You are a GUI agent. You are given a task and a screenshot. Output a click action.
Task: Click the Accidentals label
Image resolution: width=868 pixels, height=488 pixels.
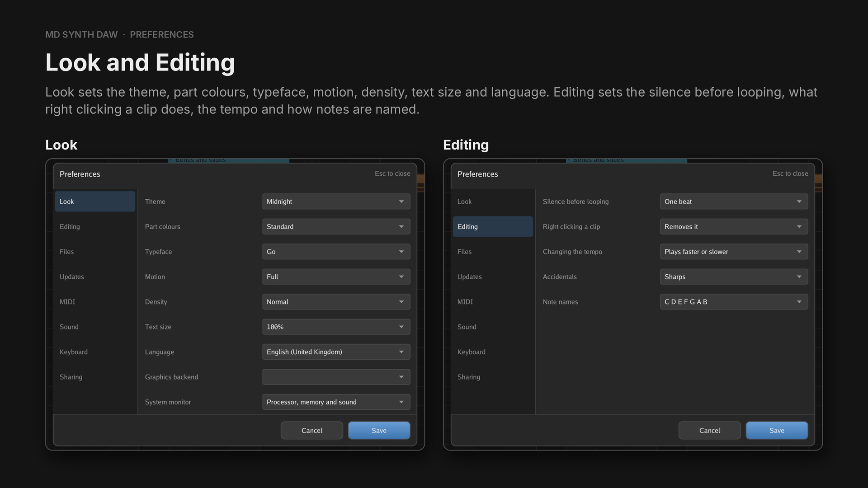(x=560, y=277)
